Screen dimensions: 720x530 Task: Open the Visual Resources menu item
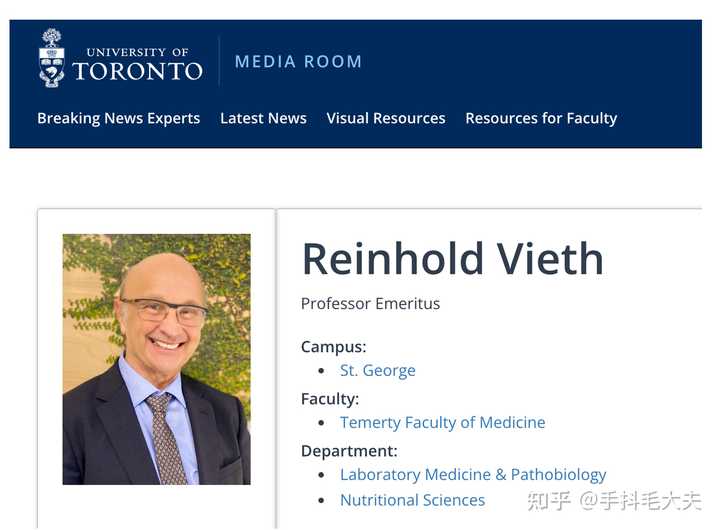pos(385,118)
